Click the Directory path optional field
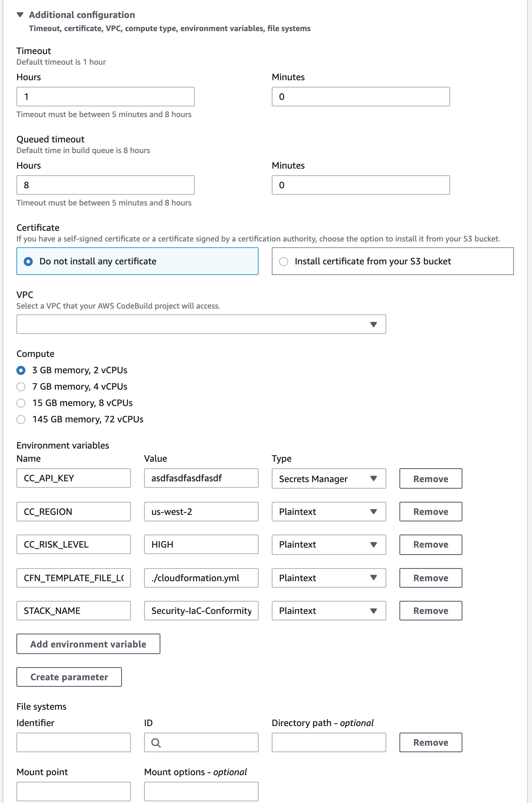This screenshot has height=803, width=532. 329,742
